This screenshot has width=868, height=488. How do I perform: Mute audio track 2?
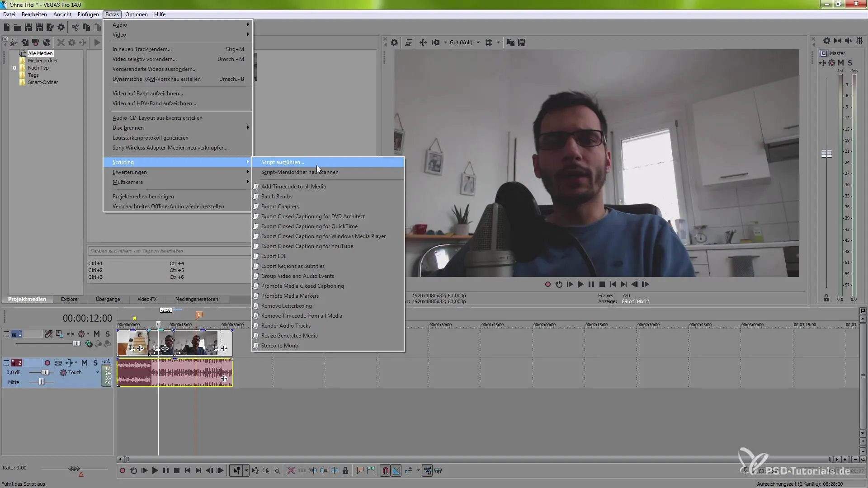coord(84,363)
